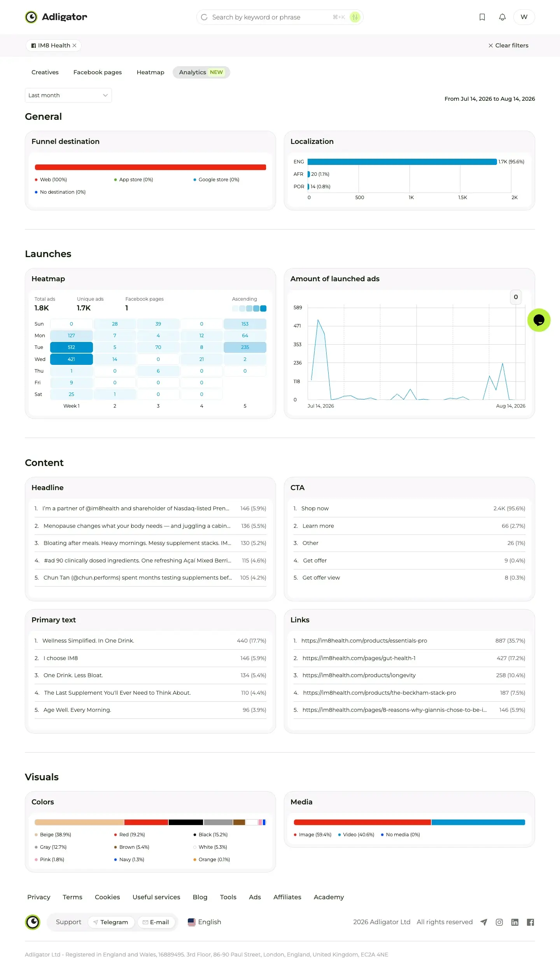This screenshot has width=560, height=974.
Task: Select headline starting 'I'm a partner of @im8health'
Action: pos(150,508)
